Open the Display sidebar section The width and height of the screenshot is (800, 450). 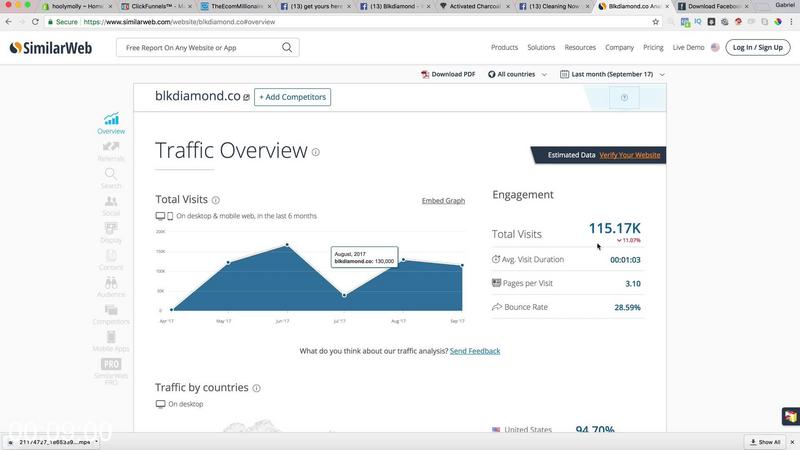(x=111, y=233)
